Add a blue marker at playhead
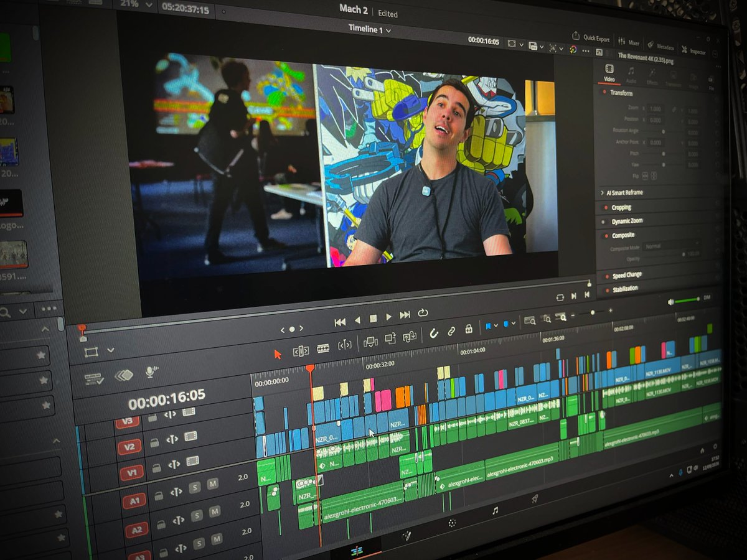 click(x=505, y=325)
